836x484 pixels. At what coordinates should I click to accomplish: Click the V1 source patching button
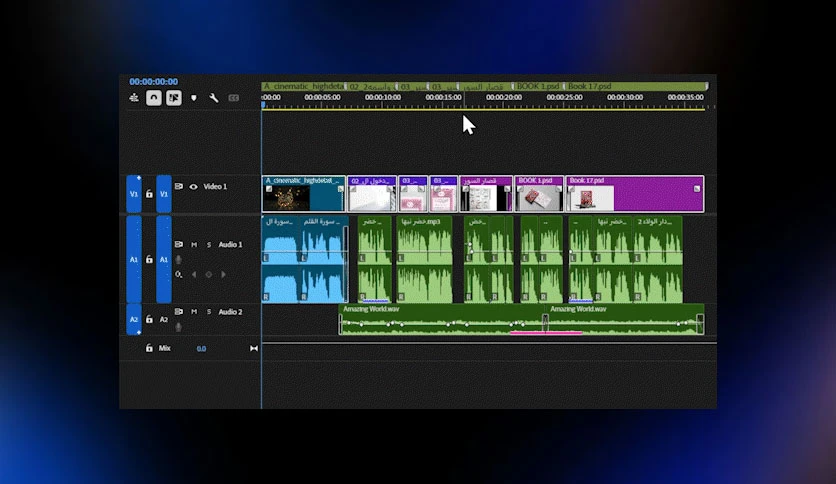coord(134,194)
